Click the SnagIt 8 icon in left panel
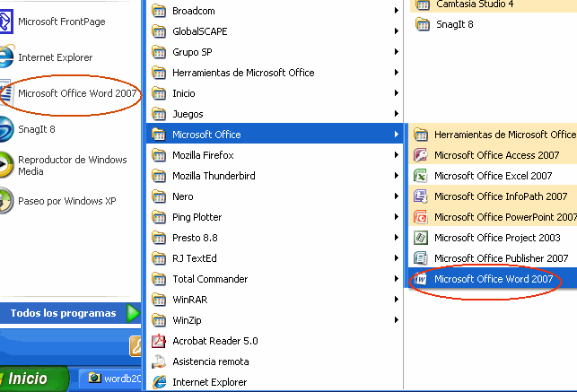577x392 pixels. 6,129
